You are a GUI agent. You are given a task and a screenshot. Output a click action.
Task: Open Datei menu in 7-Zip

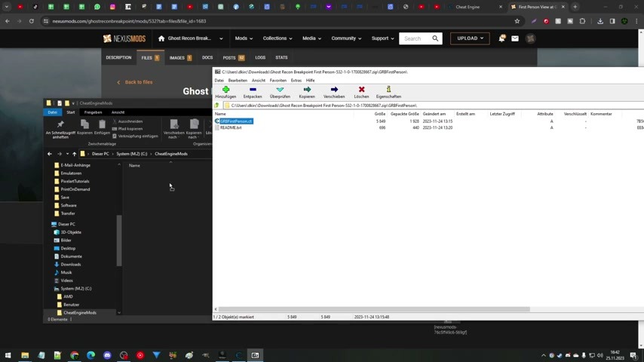coord(219,81)
